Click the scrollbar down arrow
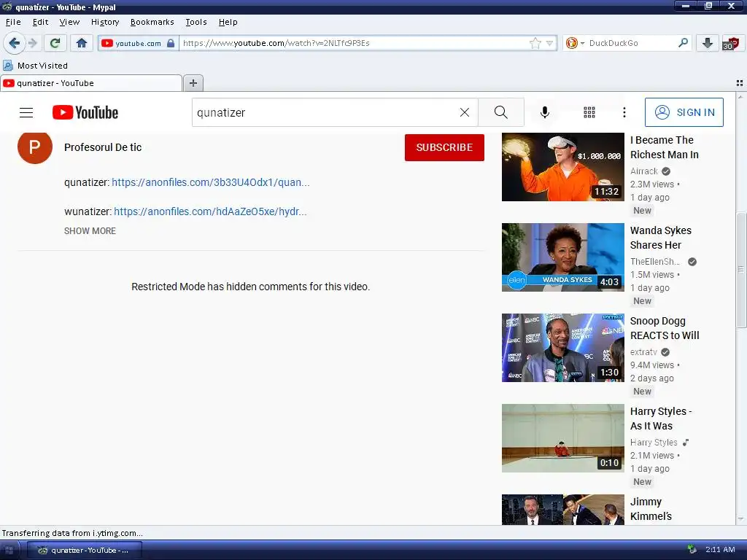The height and width of the screenshot is (560, 747). [741, 519]
